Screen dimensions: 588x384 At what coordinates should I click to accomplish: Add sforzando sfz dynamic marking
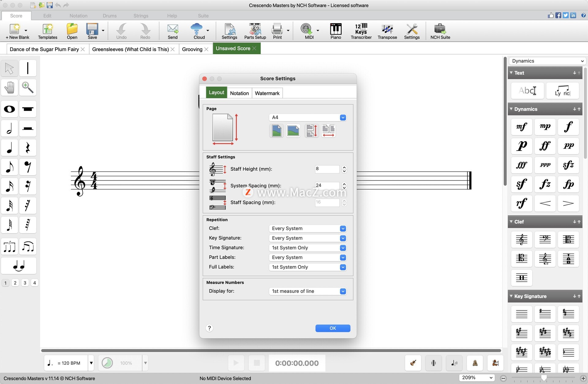click(x=568, y=165)
